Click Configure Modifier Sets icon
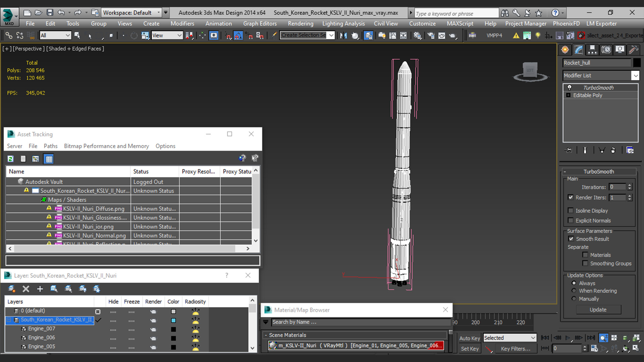Viewport: 644px width, 362px height. [x=630, y=150]
